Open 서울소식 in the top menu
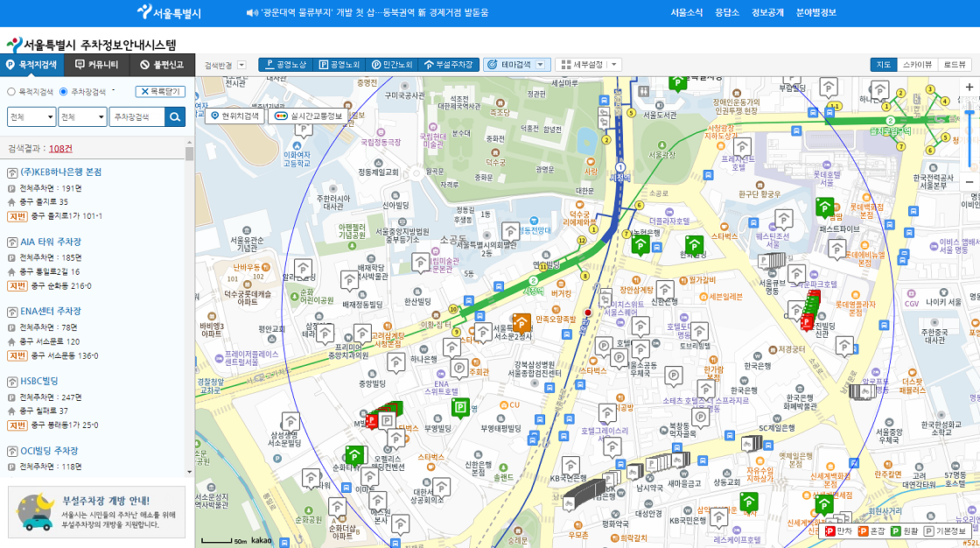This screenshot has height=548, width=980. [x=686, y=12]
